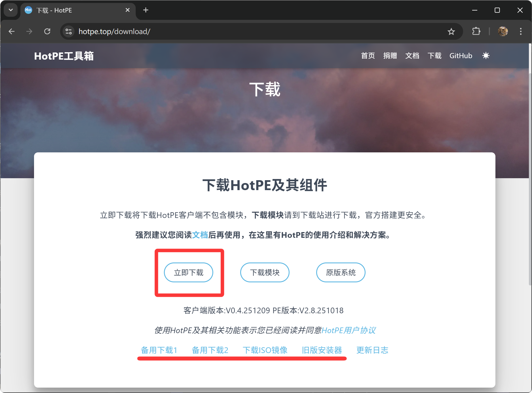Open the Extensions puzzle icon
The image size is (532, 393).
476,31
